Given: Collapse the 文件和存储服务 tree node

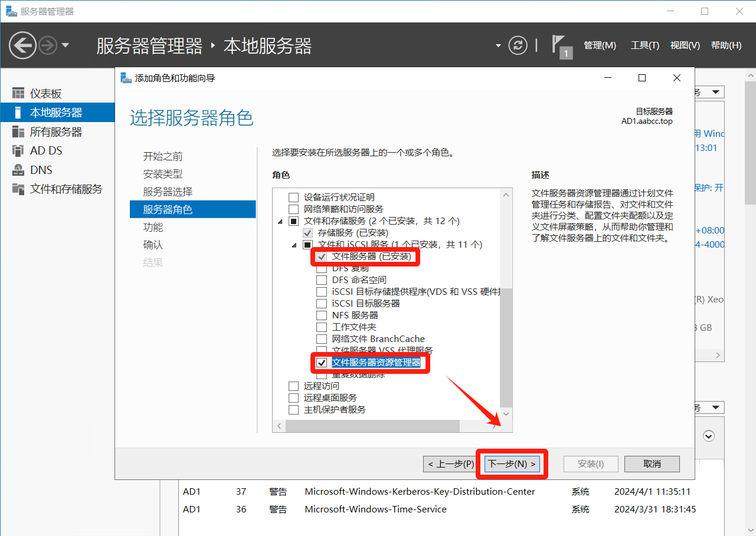Looking at the screenshot, I should click(x=280, y=221).
